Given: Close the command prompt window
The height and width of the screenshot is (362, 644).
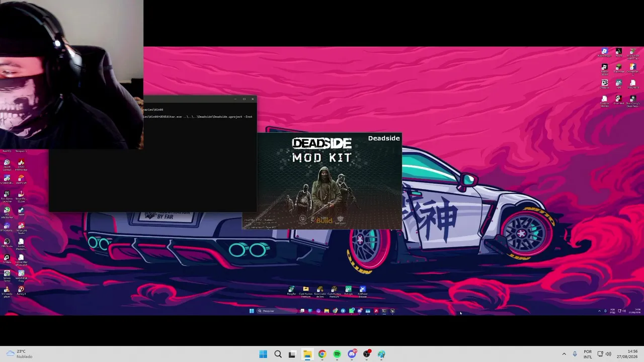Looking at the screenshot, I should tap(253, 99).
